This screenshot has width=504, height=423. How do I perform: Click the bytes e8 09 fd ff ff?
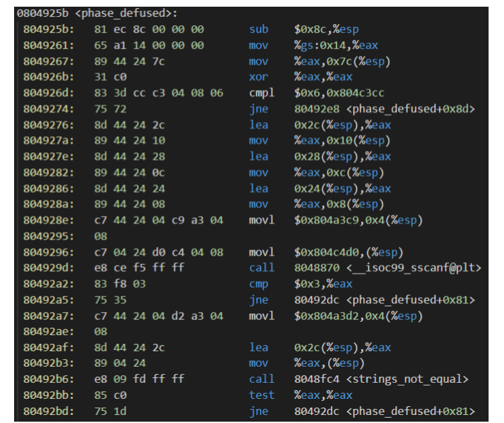point(139,379)
